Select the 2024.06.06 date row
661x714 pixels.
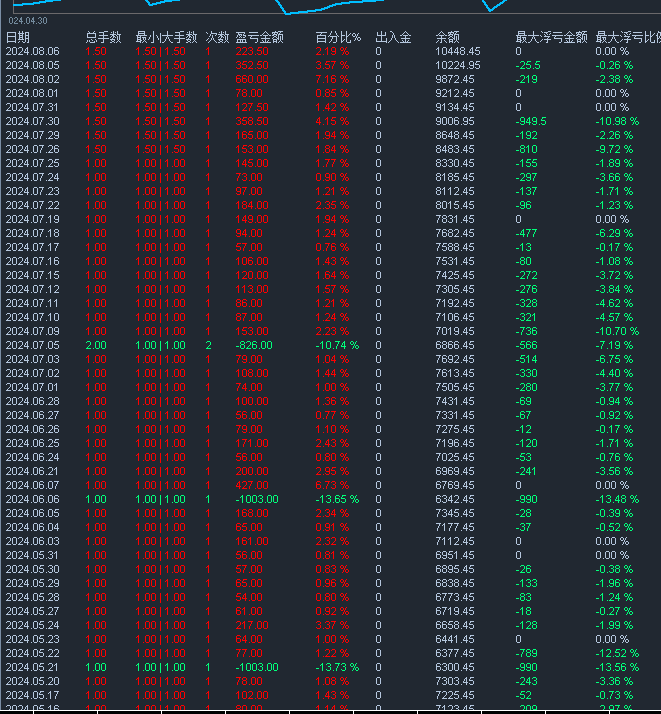32,499
